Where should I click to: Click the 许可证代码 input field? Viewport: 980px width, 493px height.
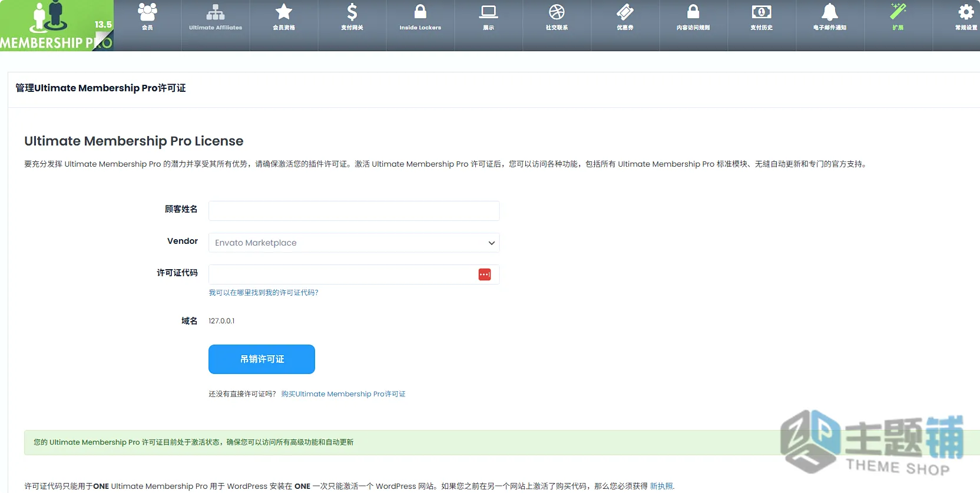[x=354, y=274]
